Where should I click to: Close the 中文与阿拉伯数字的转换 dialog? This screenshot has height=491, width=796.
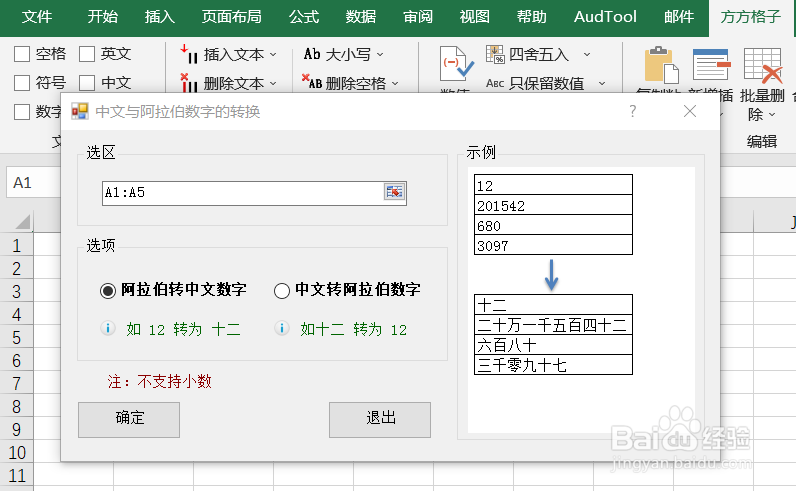(689, 111)
